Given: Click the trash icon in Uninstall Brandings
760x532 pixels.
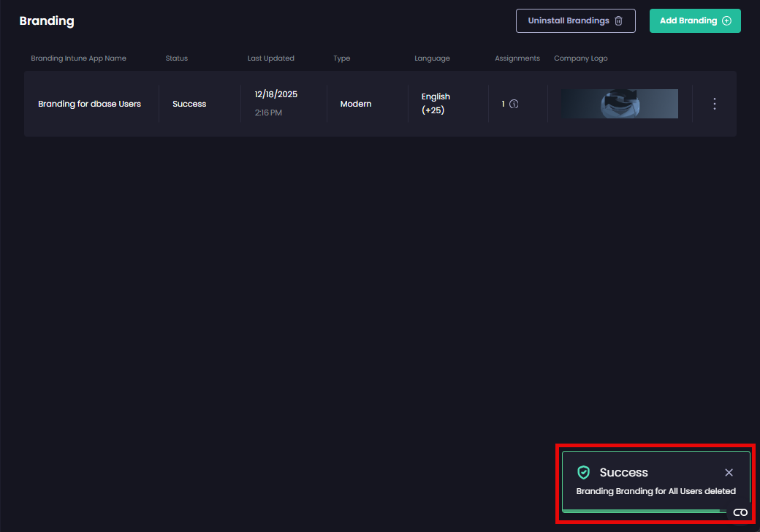Looking at the screenshot, I should coord(618,21).
